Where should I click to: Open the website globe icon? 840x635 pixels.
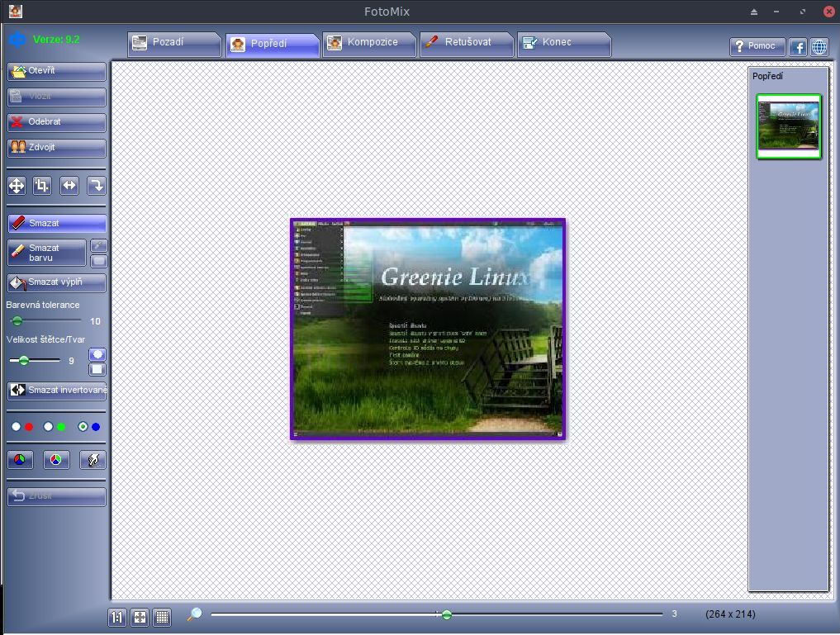tap(819, 47)
